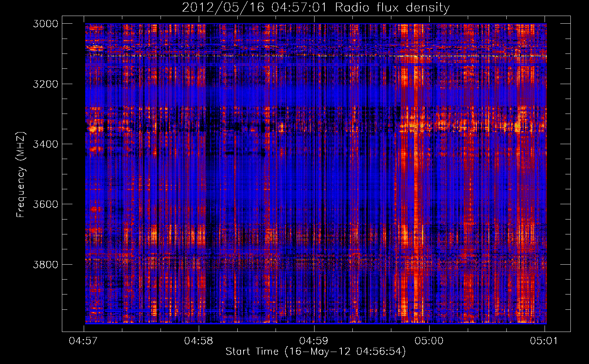Viewport: 589px width, 364px height.
Task: Click the 3400 frequency tick label
Action: [46, 144]
